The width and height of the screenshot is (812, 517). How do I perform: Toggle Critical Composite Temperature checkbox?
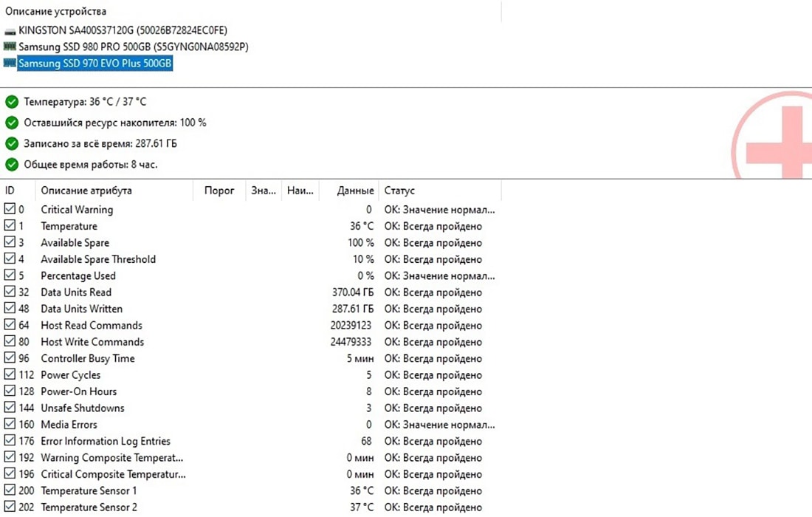click(x=10, y=474)
